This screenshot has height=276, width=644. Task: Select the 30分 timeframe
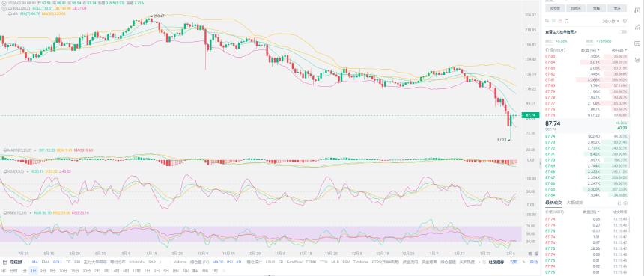coord(86,271)
